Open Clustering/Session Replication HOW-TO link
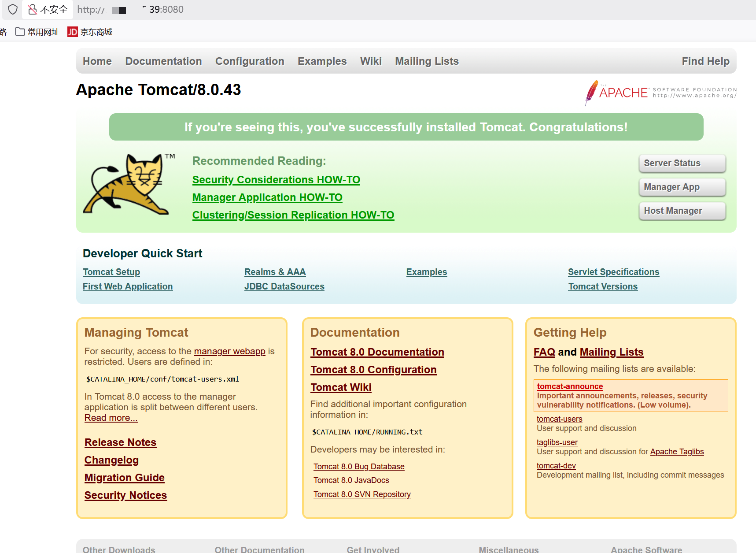Screen dimensions: 756x553 pos(293,215)
